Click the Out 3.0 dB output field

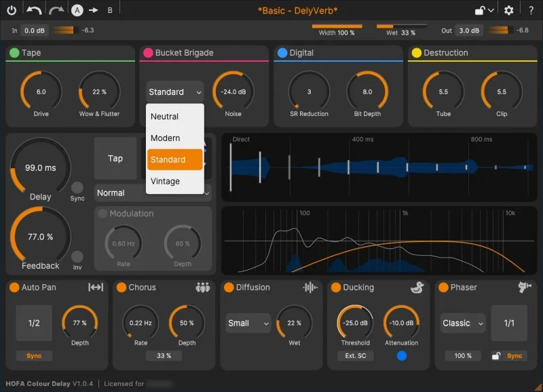[469, 31]
